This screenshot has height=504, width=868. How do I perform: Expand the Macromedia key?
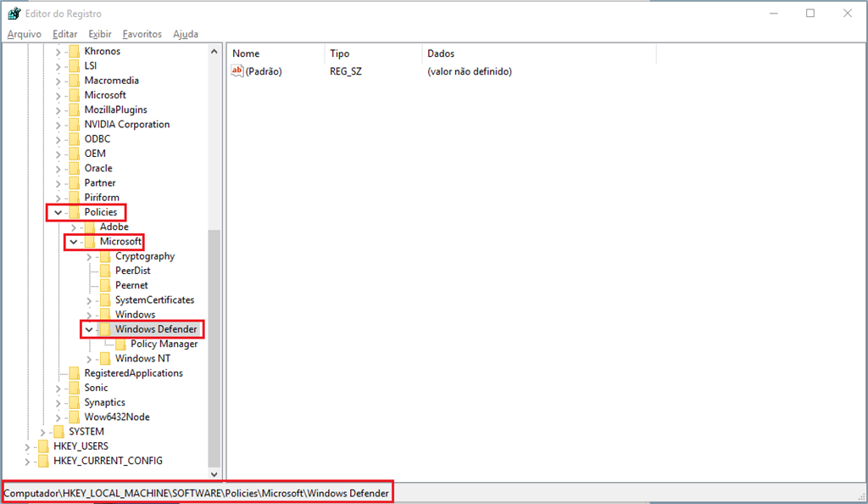[x=58, y=81]
